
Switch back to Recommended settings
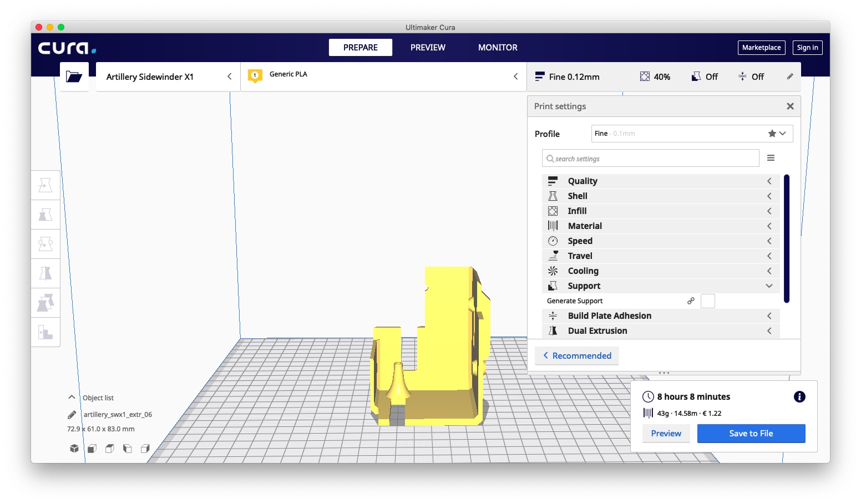tap(577, 355)
